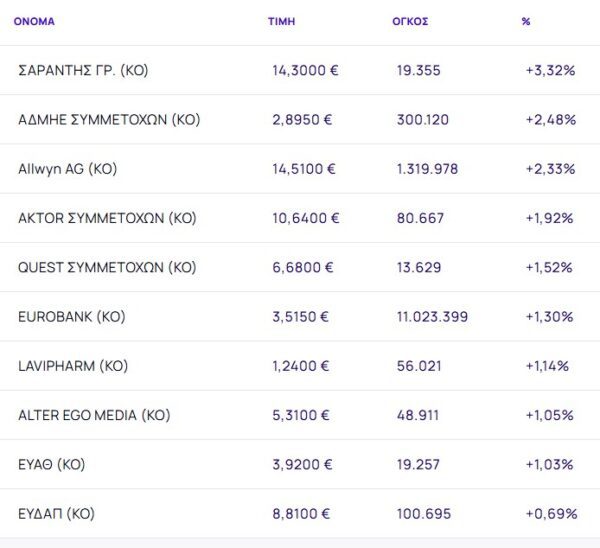This screenshot has height=548, width=600.
Task: Open ALTER EGO MEDIA (ΚΟ) stock
Action: click(x=94, y=415)
